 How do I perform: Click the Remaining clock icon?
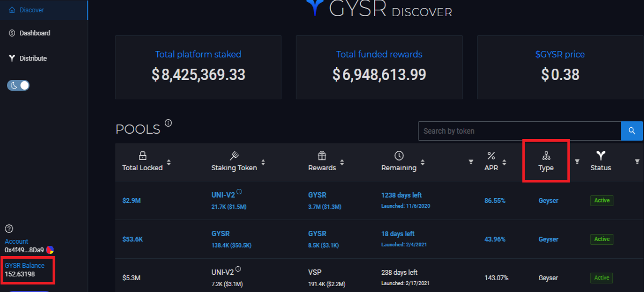click(x=399, y=156)
